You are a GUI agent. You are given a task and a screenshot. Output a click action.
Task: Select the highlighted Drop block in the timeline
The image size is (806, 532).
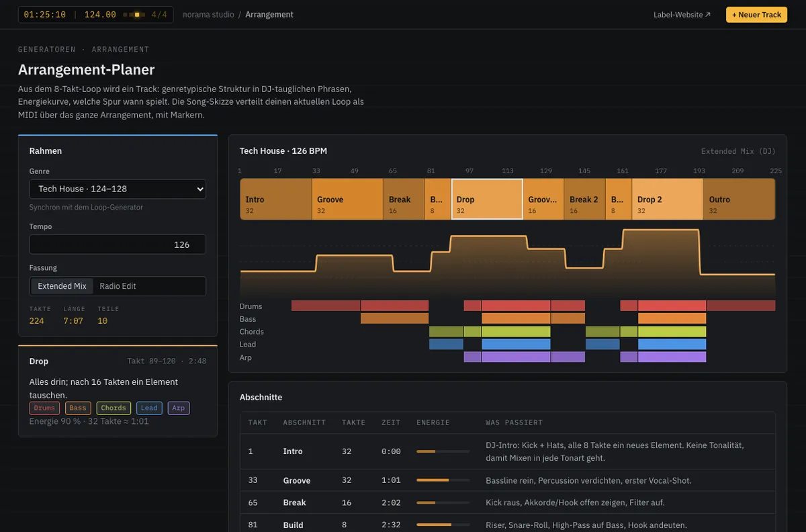(487, 199)
